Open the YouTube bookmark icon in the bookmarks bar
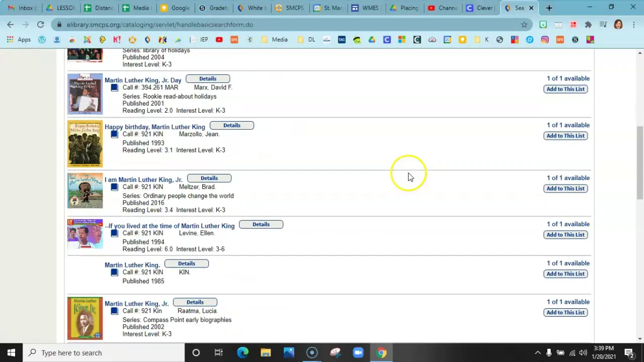Viewport: 644px width, 362px height. [x=219, y=40]
